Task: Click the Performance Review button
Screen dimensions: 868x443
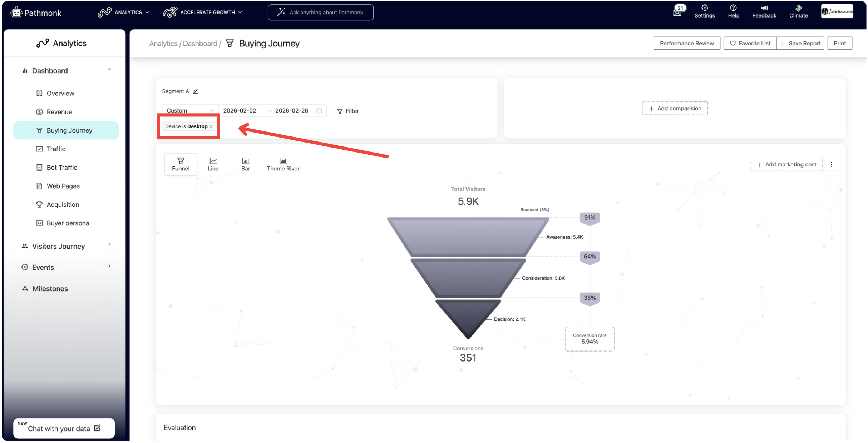Action: coord(686,43)
